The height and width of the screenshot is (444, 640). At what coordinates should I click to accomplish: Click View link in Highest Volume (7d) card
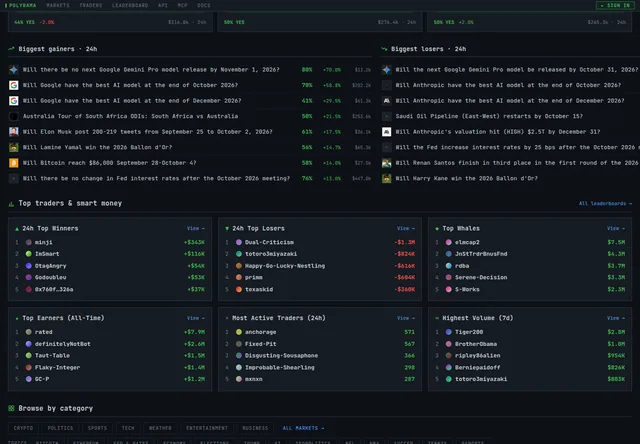(616, 318)
